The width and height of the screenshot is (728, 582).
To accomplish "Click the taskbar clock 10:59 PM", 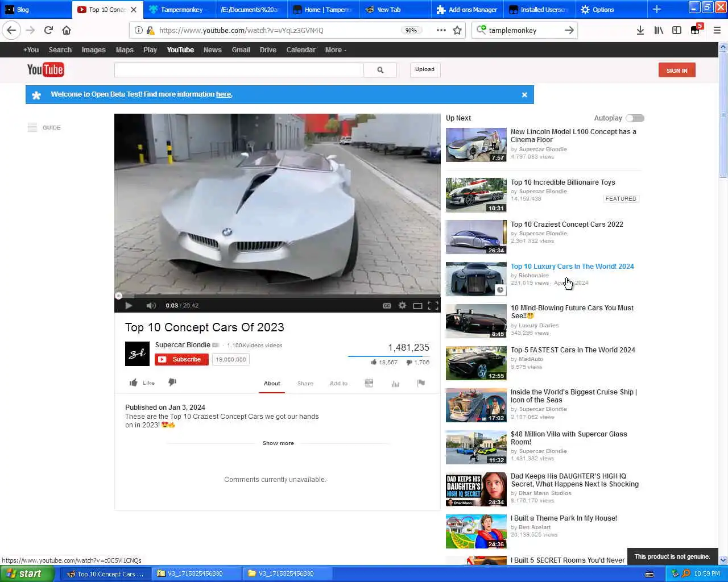I will pyautogui.click(x=707, y=573).
